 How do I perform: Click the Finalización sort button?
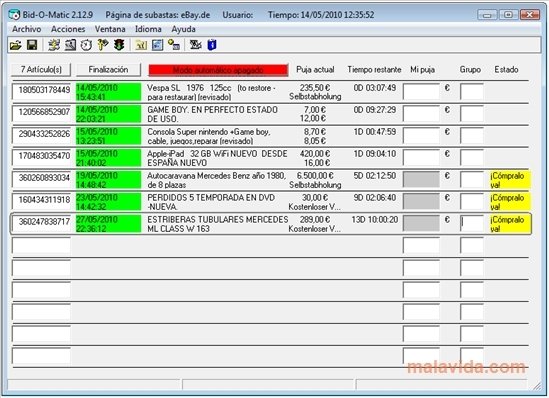coord(109,70)
